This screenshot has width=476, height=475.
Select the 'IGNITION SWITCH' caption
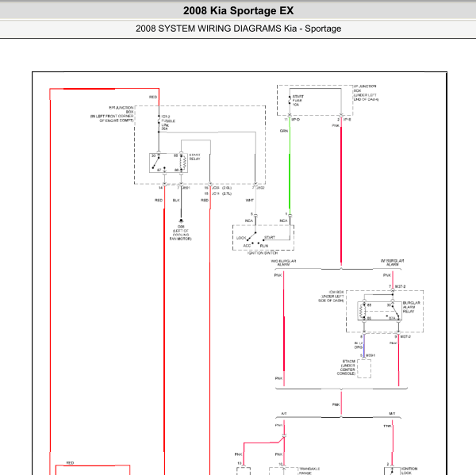click(263, 253)
